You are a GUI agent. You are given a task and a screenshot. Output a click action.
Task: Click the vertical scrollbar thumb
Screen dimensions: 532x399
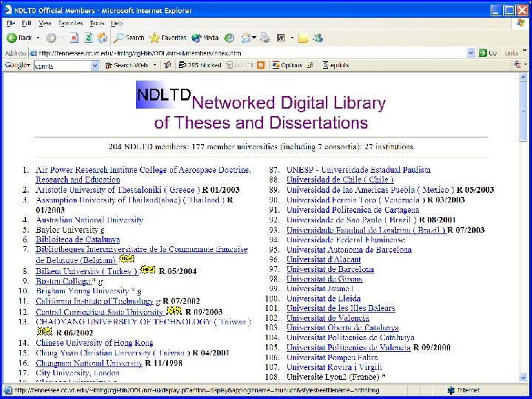point(523,110)
